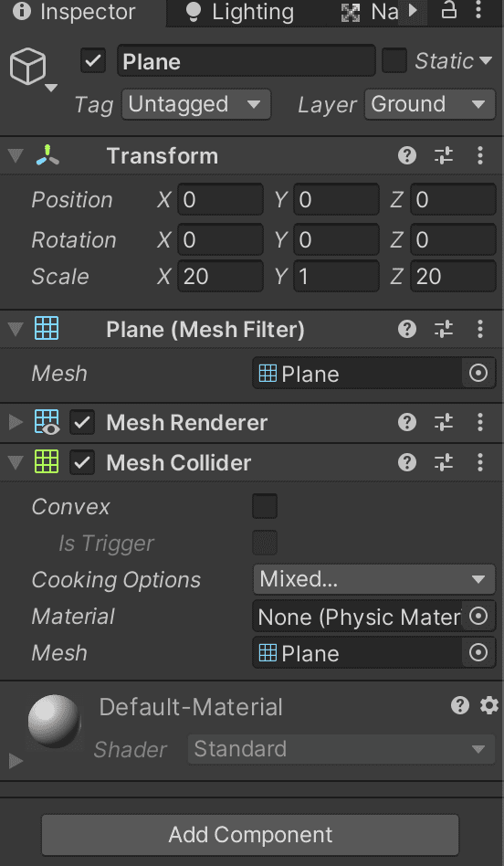Expand the Mesh Renderer component
This screenshot has width=504, height=866.
16,423
